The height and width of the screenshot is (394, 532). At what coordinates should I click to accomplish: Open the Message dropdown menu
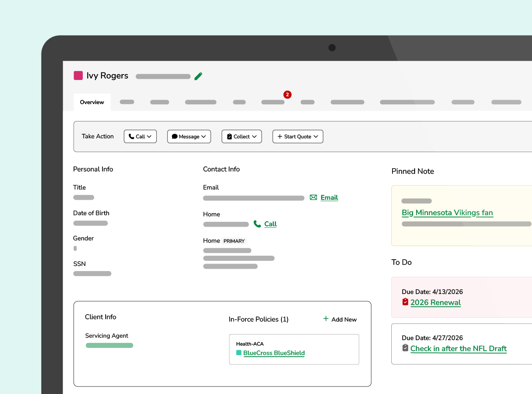click(189, 136)
